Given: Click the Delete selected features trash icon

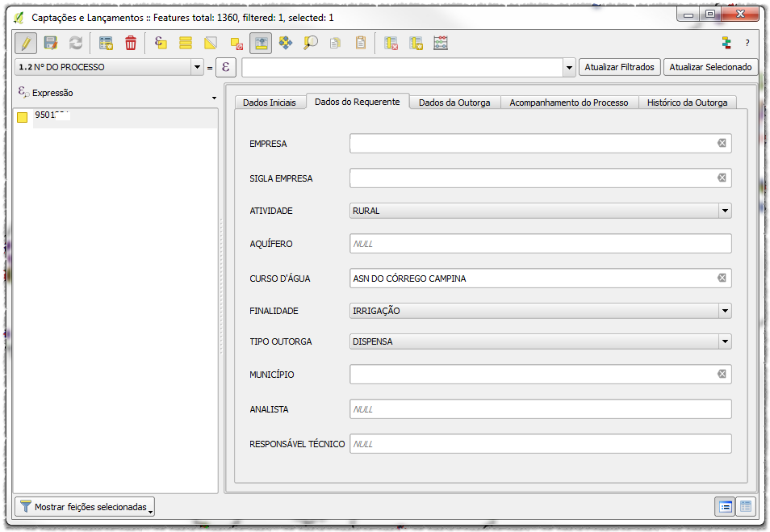Looking at the screenshot, I should pos(130,43).
